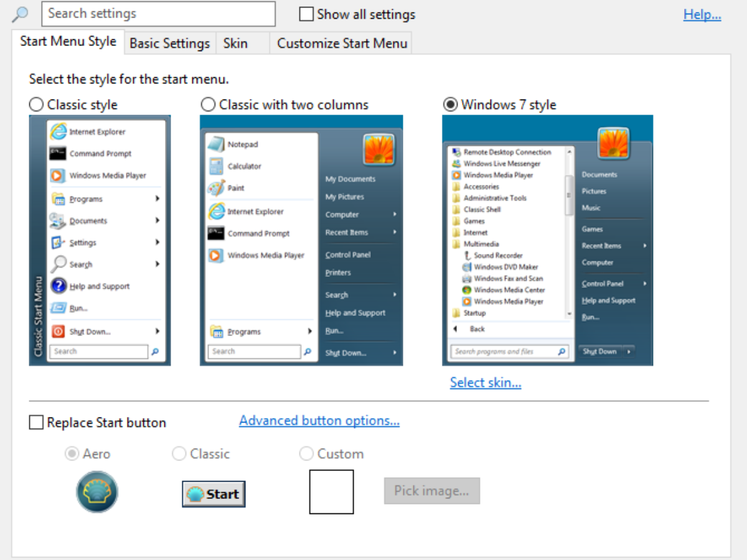
Task: Switch to the Basic Settings tab
Action: pos(169,44)
